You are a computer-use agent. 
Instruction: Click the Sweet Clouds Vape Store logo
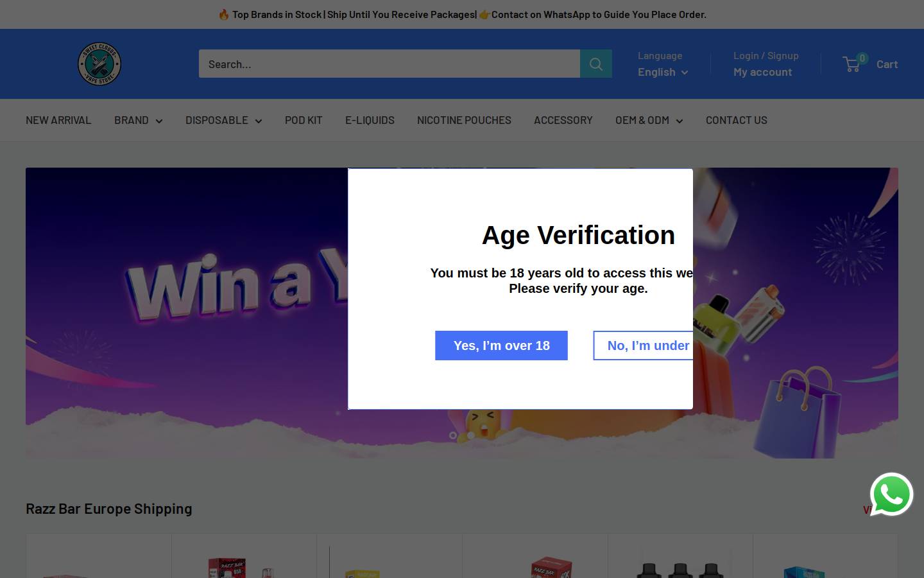(99, 64)
